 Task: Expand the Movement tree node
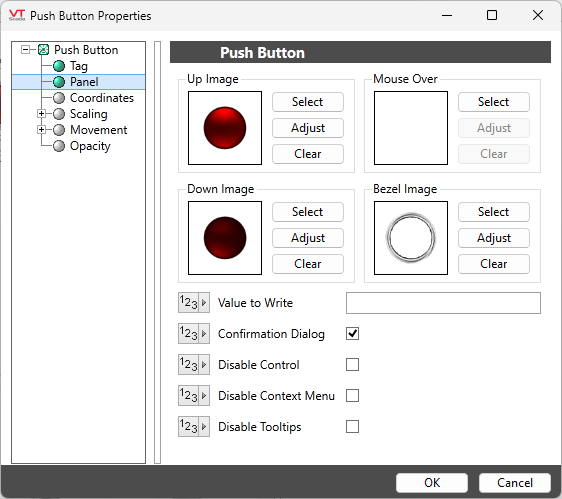(x=42, y=129)
